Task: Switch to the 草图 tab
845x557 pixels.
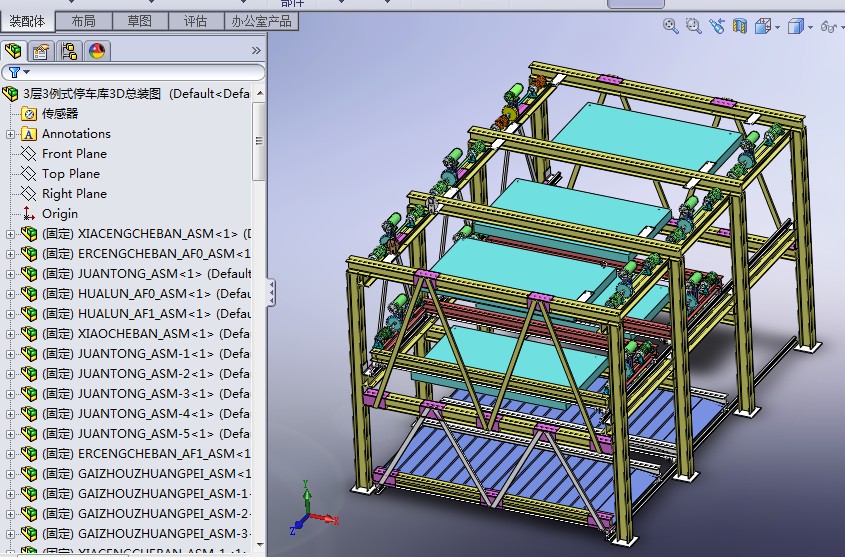Action: tap(140, 21)
